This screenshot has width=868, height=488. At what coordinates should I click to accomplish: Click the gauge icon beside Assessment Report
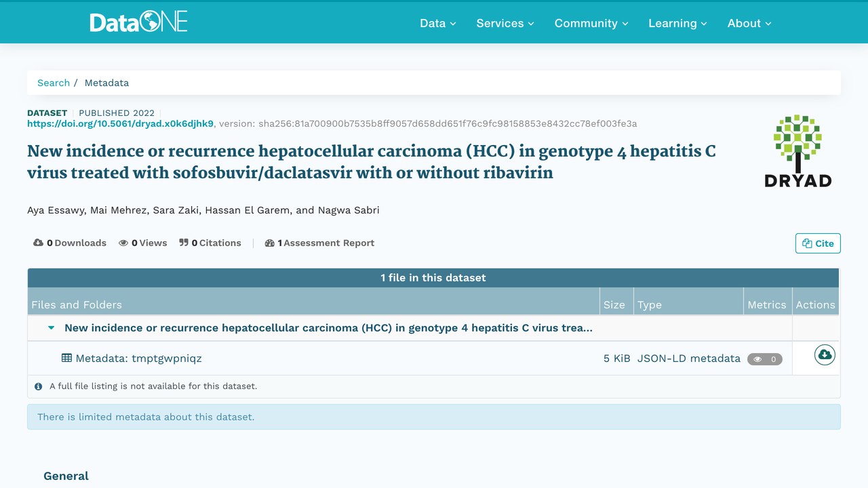269,243
